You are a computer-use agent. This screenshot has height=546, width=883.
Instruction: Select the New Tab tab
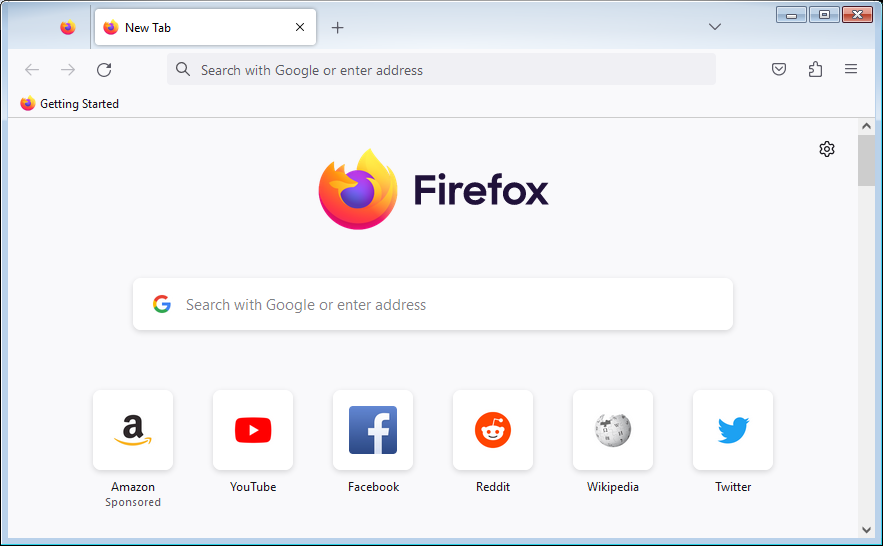195,28
